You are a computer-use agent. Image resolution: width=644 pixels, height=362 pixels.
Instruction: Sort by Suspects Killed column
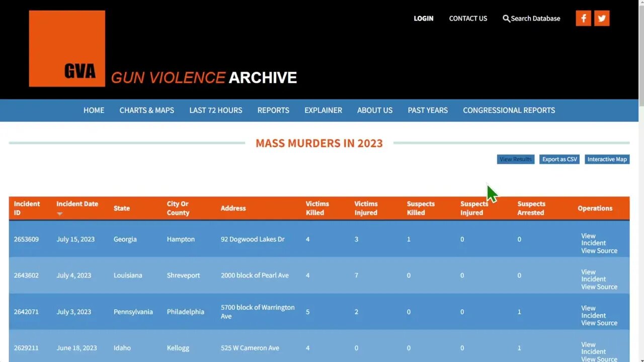[421, 208]
